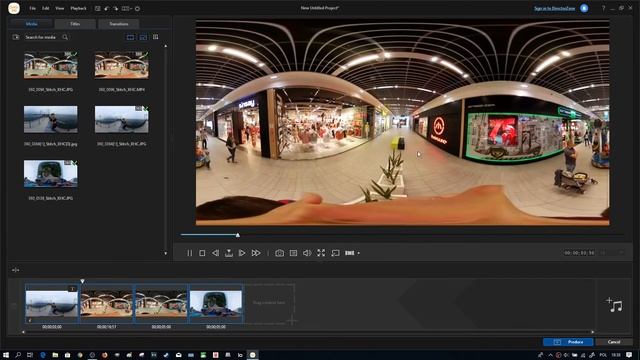
Task: Open the help question mark icon
Action: point(603,8)
